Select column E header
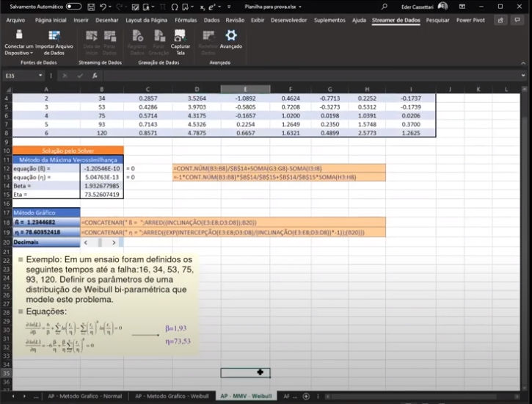The image size is (532, 404). click(245, 90)
